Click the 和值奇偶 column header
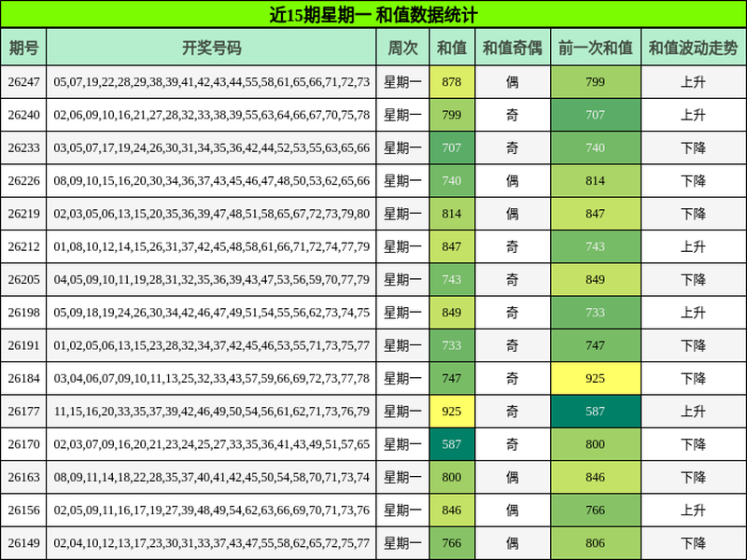747x560 pixels. (x=513, y=48)
